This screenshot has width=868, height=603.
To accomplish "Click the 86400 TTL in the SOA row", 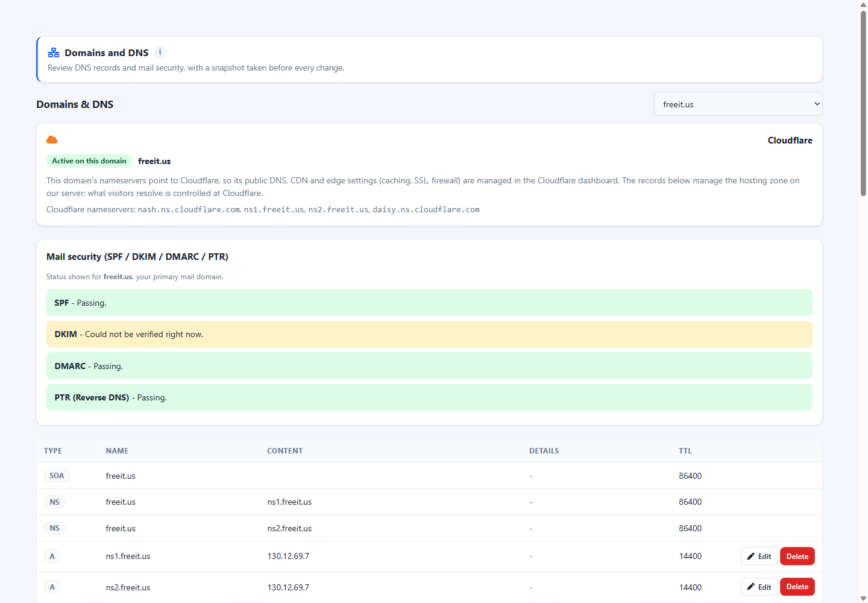I will tap(690, 476).
